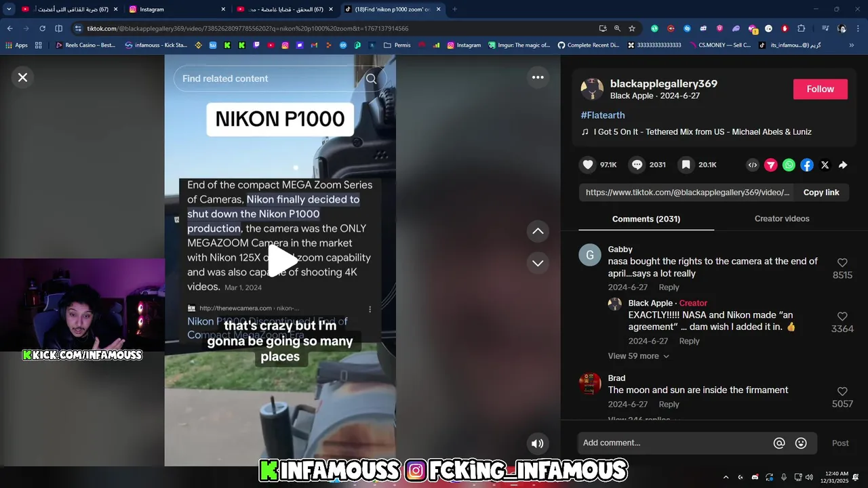Share video to X
Screen dimensions: 868x488
[825, 165]
